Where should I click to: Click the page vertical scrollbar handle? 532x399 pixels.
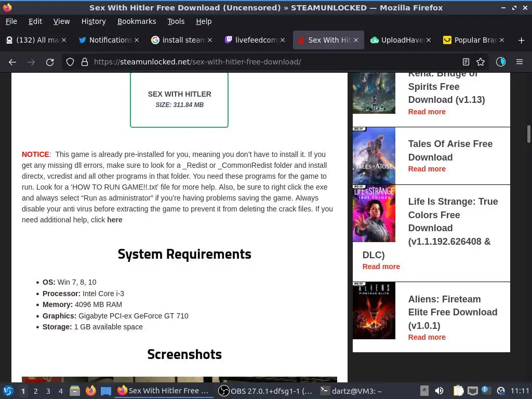point(528,135)
